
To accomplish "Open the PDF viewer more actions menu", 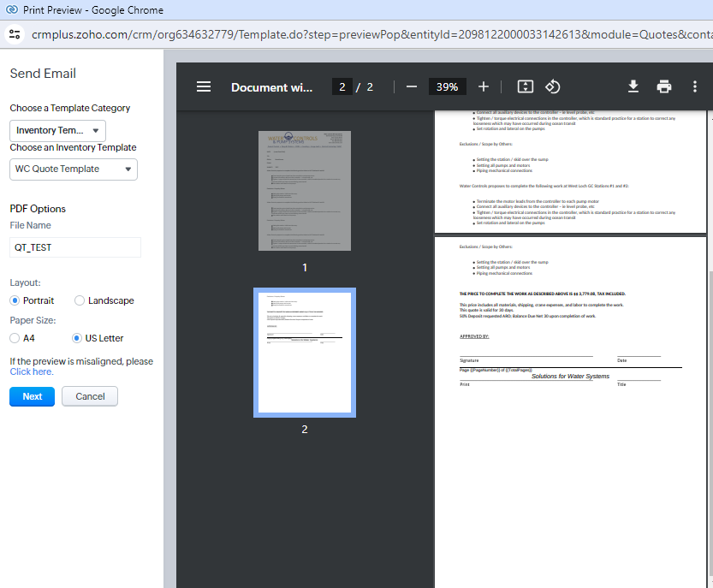I will [x=694, y=86].
